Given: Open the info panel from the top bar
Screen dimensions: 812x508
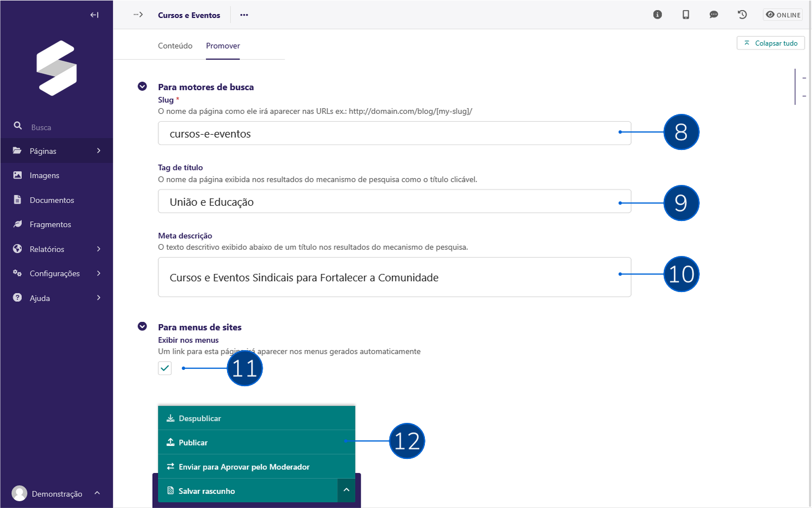Looking at the screenshot, I should pos(657,14).
